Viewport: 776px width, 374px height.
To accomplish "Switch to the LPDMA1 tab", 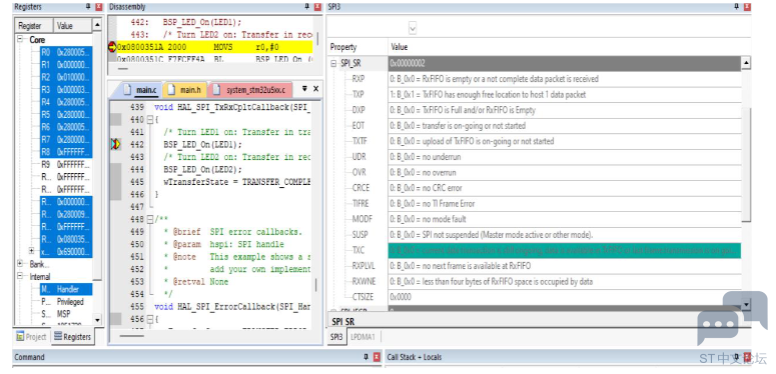I will [363, 336].
